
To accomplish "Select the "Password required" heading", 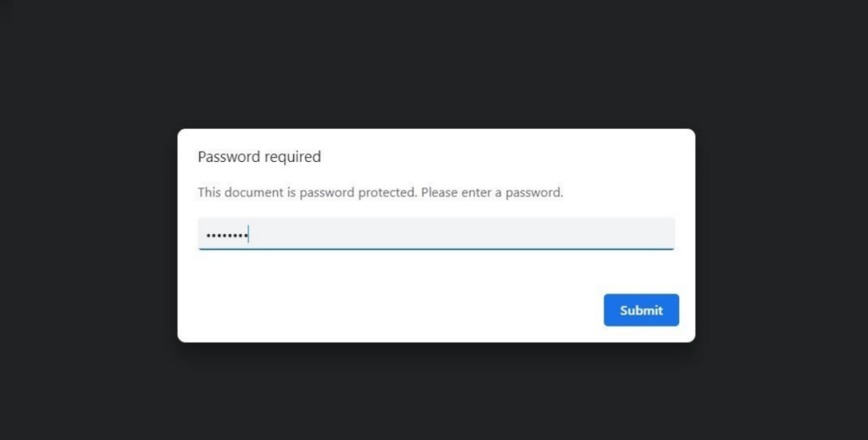I will coord(259,157).
